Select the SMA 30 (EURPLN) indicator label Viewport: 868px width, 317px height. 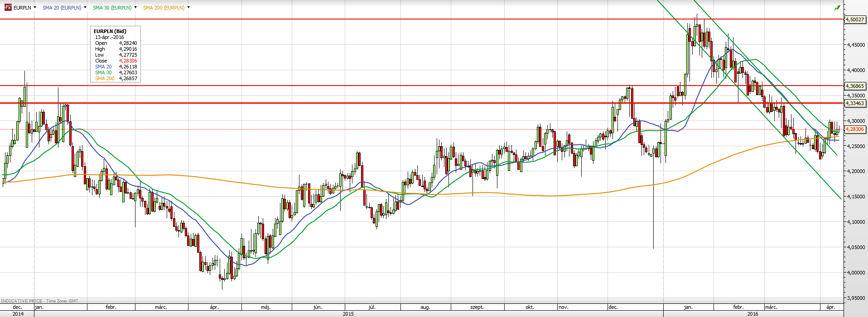[x=112, y=8]
